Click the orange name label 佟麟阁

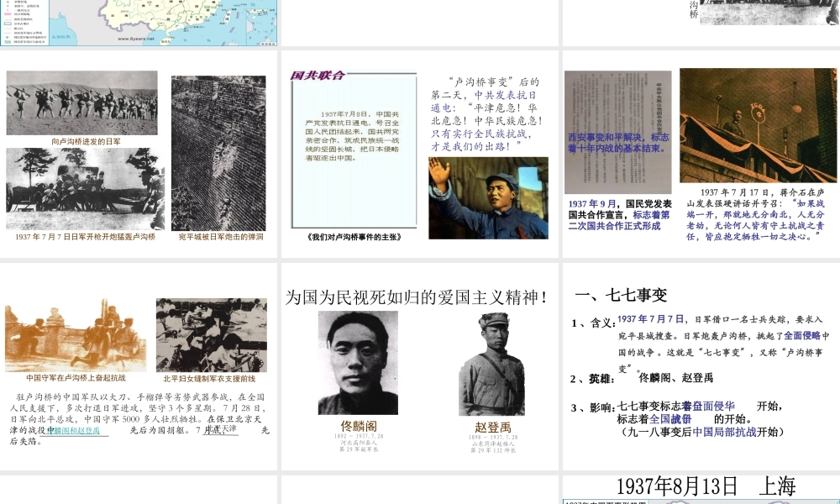359,427
